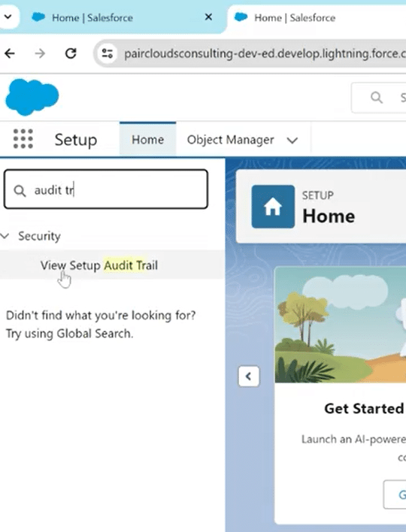
Task: Click the SETUP Home page title
Action: point(329,216)
